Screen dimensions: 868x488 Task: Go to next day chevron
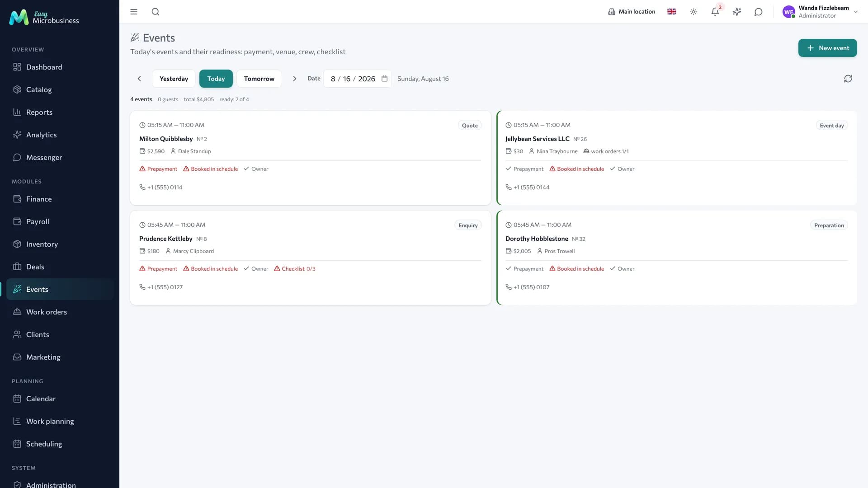(x=295, y=79)
